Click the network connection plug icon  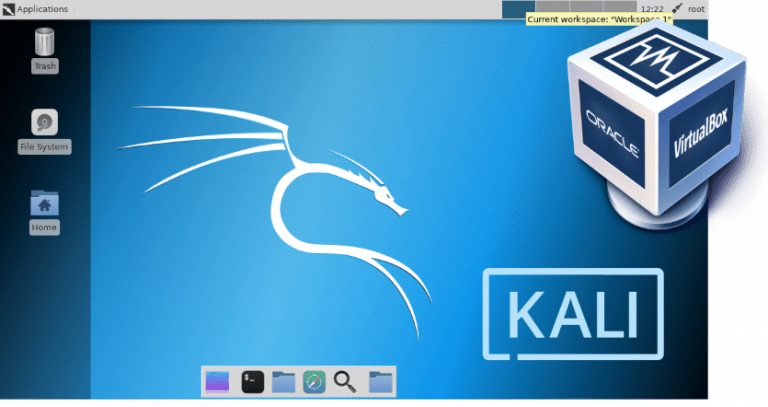tap(676, 8)
